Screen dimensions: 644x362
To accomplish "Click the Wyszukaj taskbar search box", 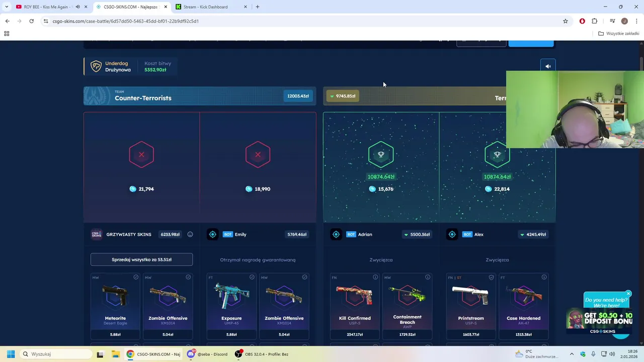I will coord(55,354).
